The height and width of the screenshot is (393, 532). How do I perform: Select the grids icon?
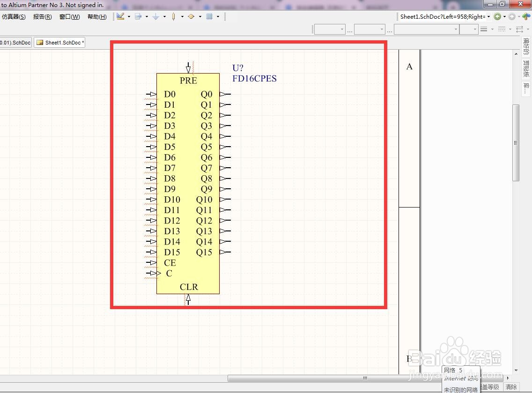point(209,16)
